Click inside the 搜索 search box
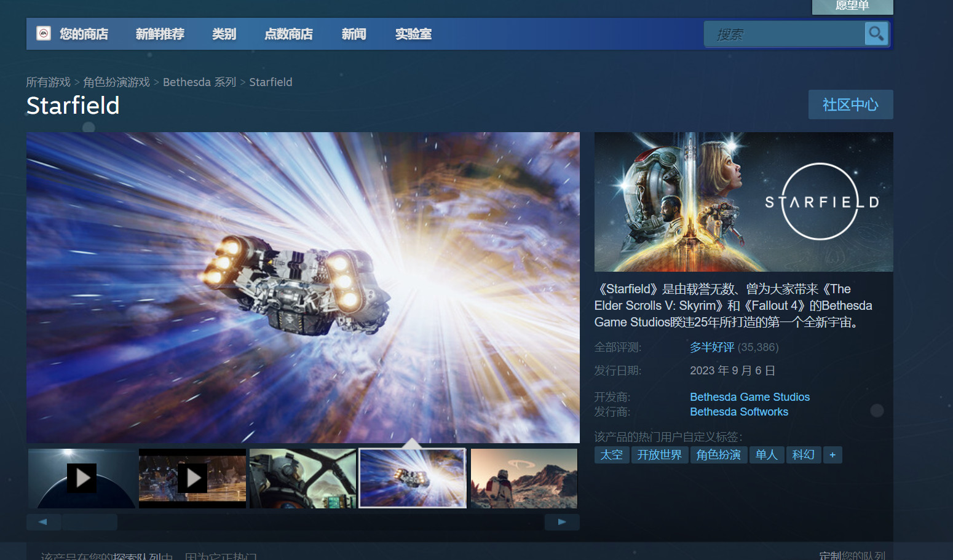 [x=787, y=34]
